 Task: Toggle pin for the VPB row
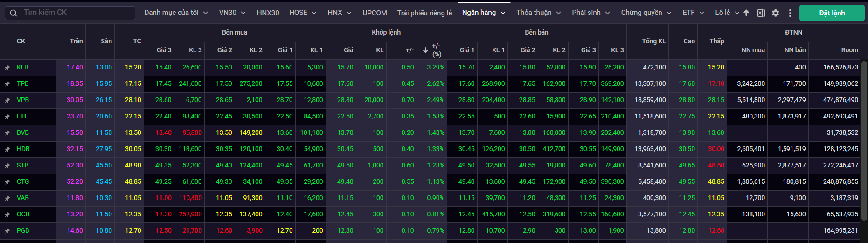7,100
